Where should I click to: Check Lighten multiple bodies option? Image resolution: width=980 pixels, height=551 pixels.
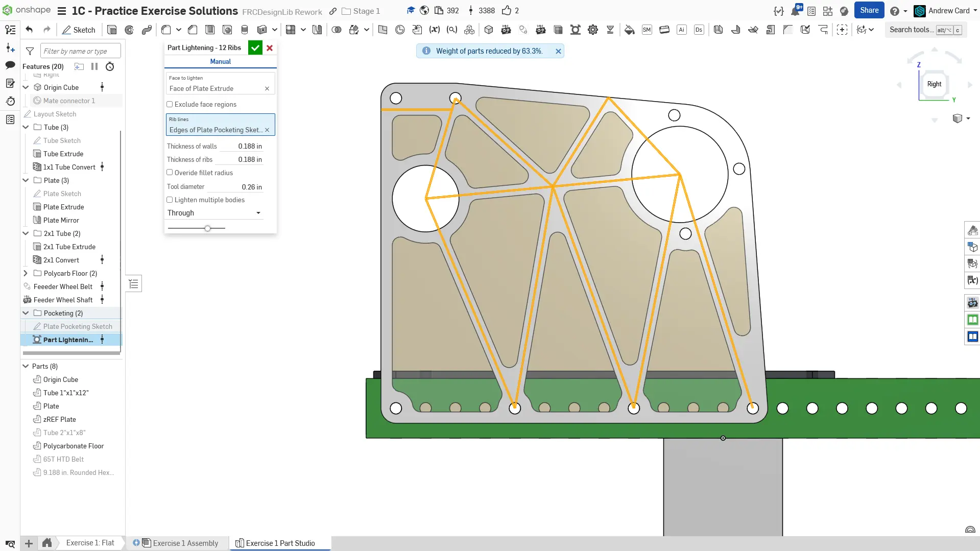click(170, 200)
